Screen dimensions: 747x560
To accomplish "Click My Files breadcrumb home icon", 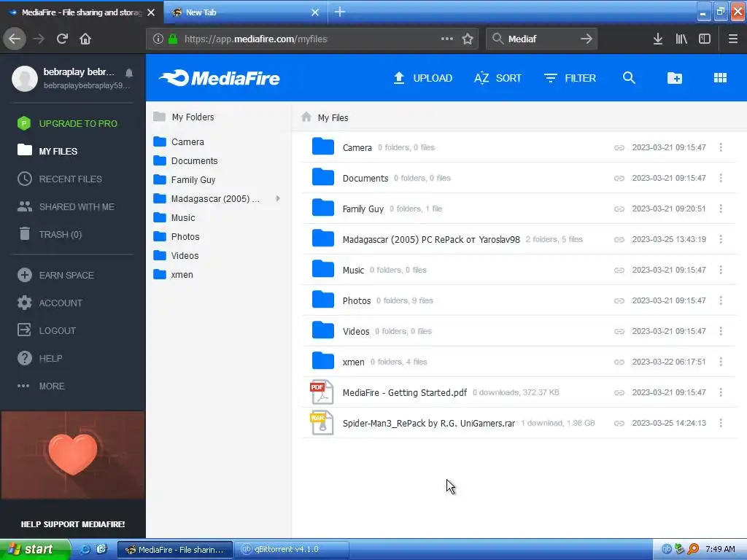I will pyautogui.click(x=306, y=117).
